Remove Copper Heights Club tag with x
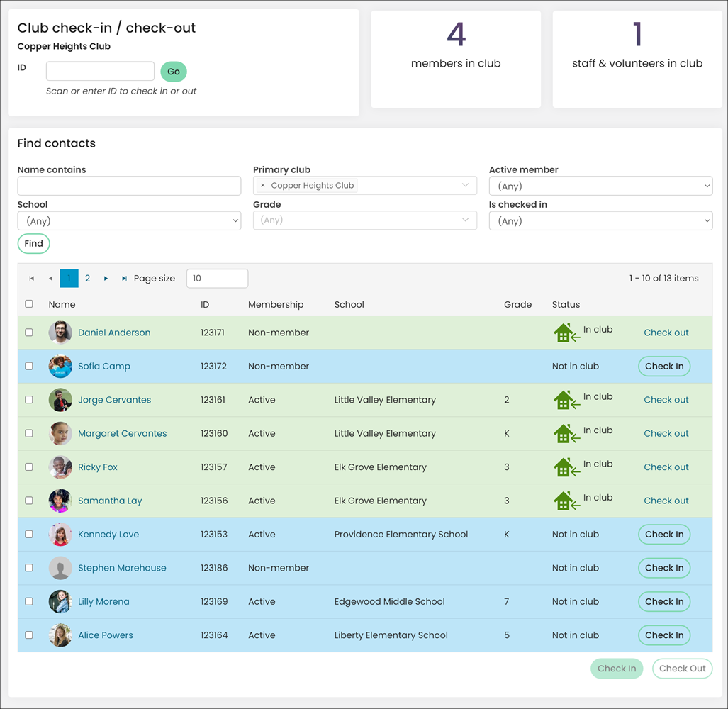Viewport: 728px width, 709px height. 263,186
